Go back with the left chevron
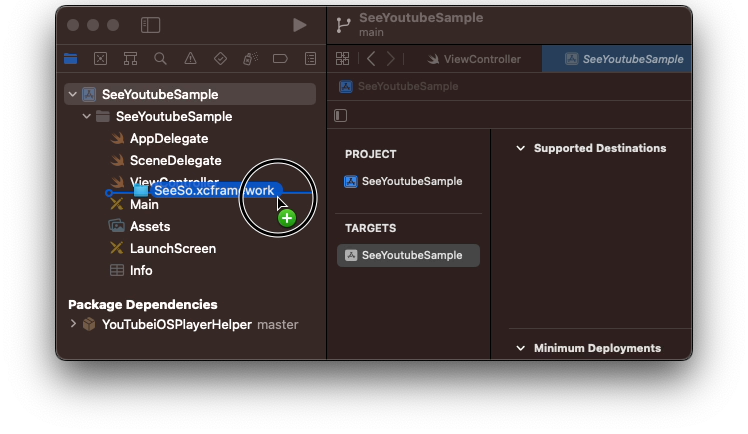Image resolution: width=748 pixels, height=434 pixels. pyautogui.click(x=371, y=59)
